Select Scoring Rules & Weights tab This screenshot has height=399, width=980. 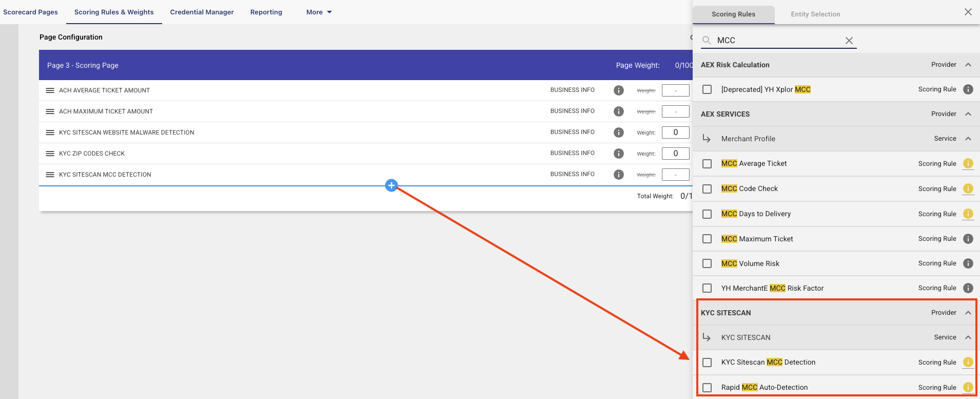(114, 12)
